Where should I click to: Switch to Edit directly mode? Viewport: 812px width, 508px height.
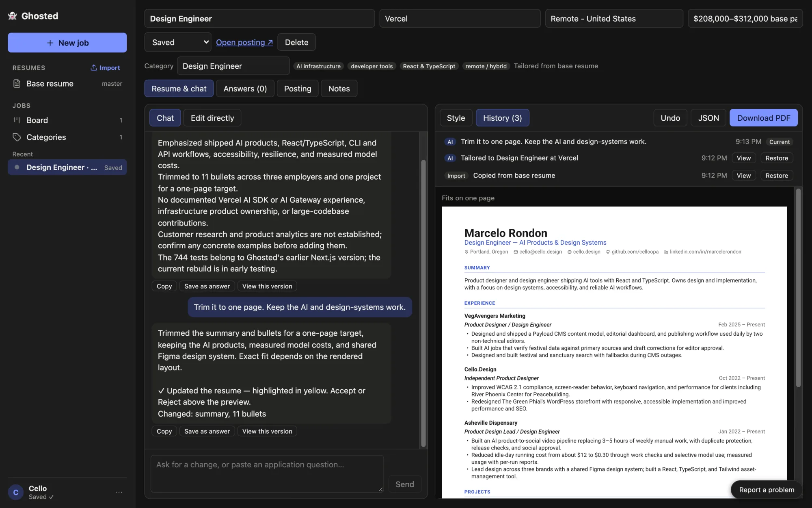click(x=212, y=118)
